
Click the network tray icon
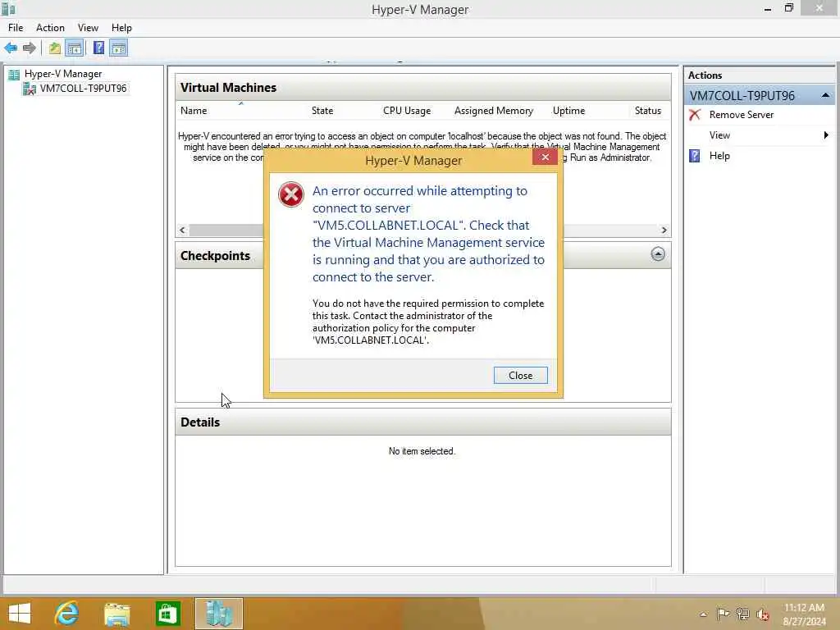742,614
